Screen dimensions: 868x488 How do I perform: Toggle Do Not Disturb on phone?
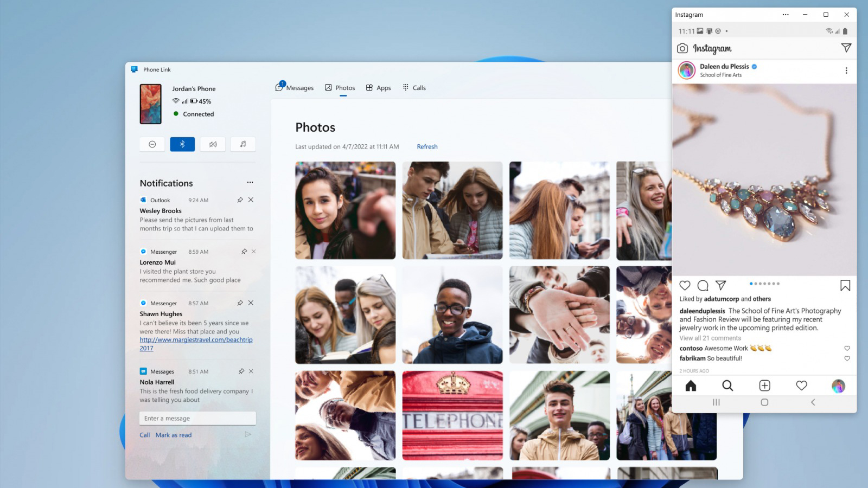(152, 144)
